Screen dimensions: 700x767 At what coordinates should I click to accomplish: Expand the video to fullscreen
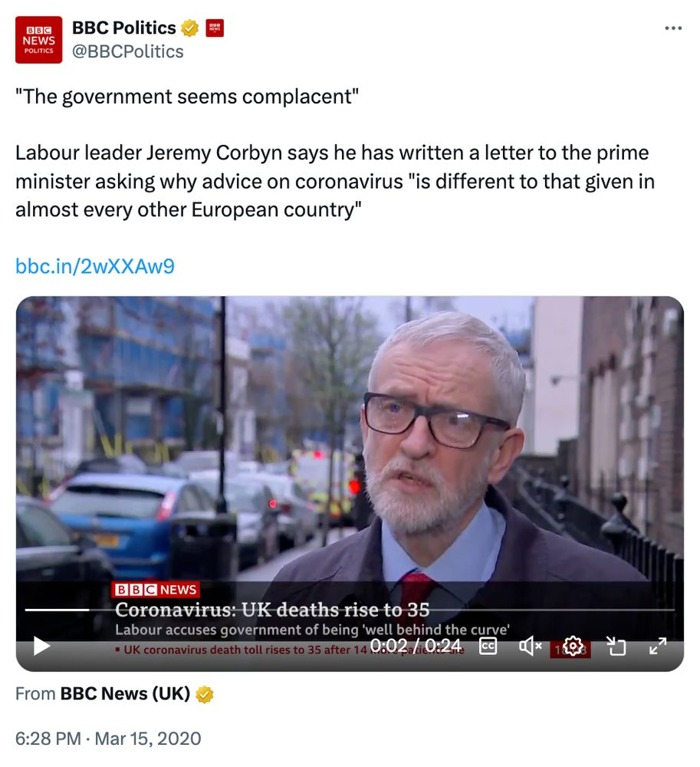click(x=657, y=647)
